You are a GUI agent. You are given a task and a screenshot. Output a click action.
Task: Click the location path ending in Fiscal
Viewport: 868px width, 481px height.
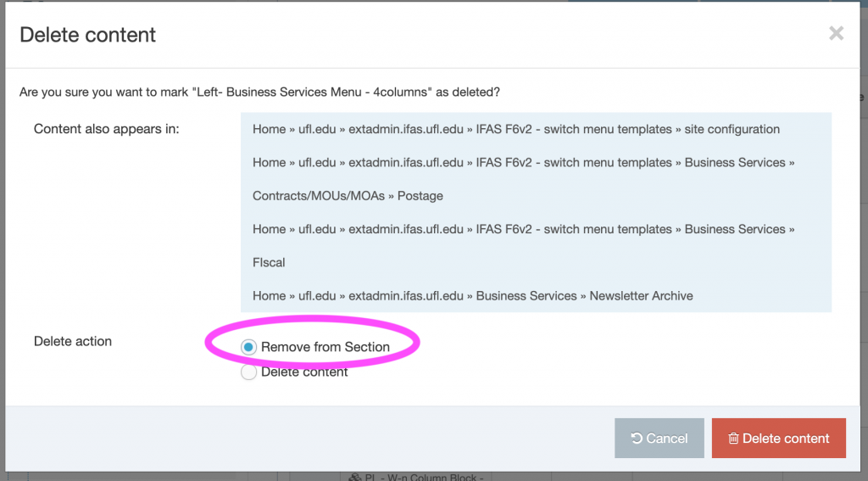coord(269,262)
